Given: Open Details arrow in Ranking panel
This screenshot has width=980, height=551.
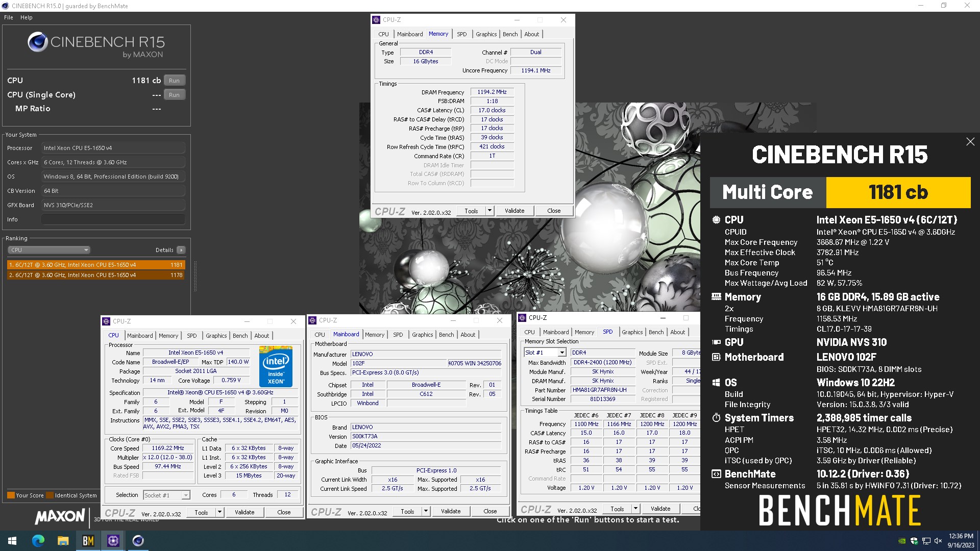Looking at the screenshot, I should click(181, 250).
